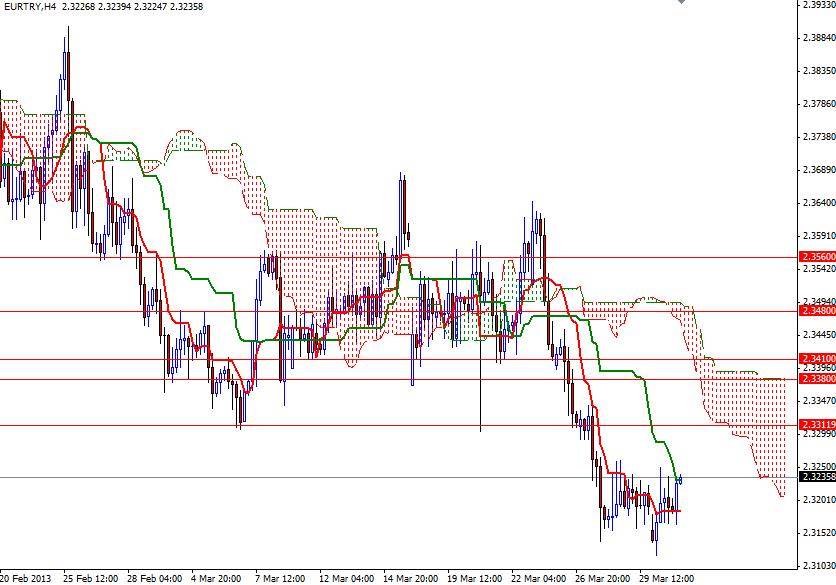The height and width of the screenshot is (585, 836).
Task: Select the 14 Mar 20:00 time label
Action: pos(412,577)
